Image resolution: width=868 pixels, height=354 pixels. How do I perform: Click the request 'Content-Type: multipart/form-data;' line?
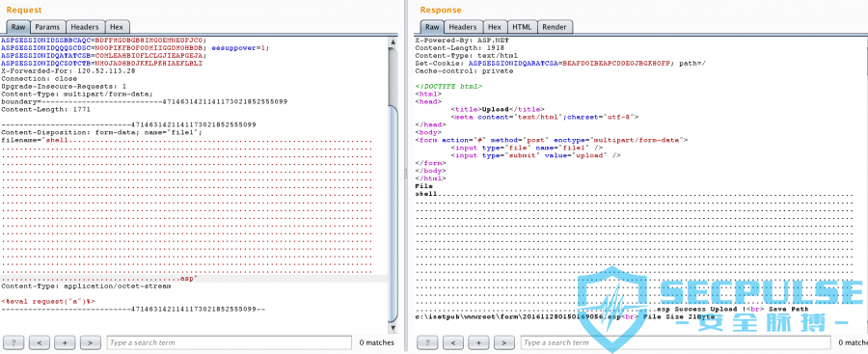click(x=77, y=95)
